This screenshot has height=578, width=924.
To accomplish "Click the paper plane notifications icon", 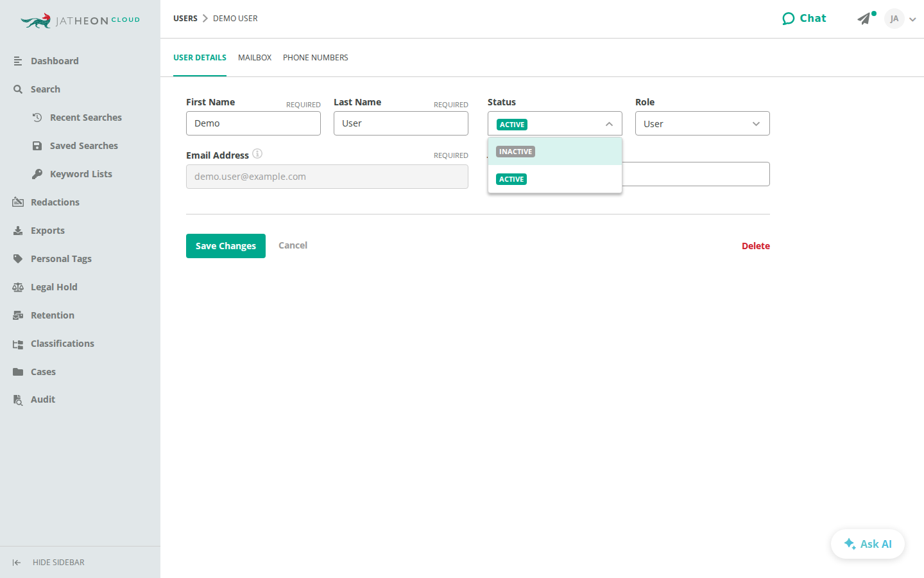I will [865, 19].
